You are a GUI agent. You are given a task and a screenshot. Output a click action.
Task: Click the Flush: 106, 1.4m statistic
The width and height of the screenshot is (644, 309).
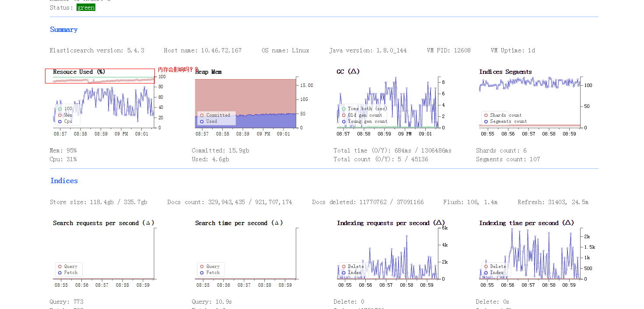[x=470, y=202]
